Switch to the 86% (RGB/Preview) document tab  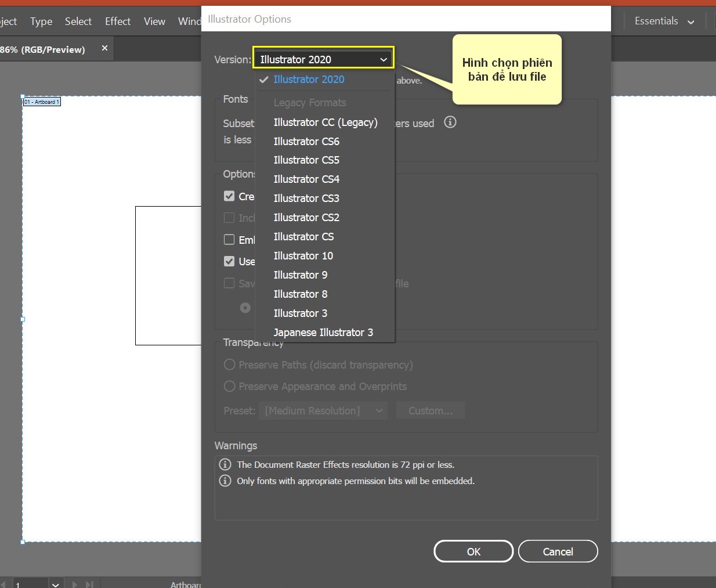(x=43, y=49)
